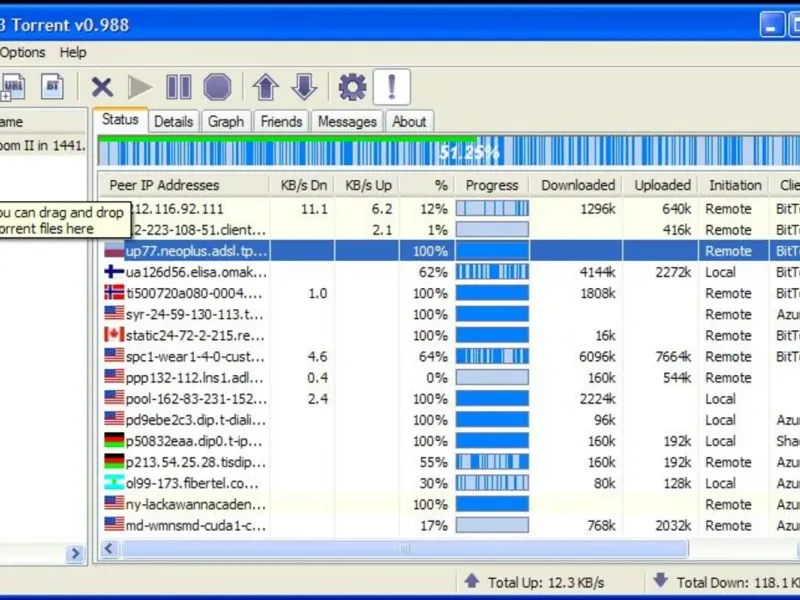Screen dimensions: 800x600
Task: Click the add-torrent-from-URL toolbar icon
Action: 12,87
